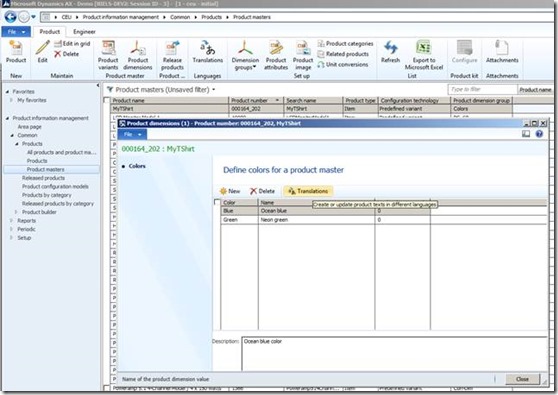Open Area page link
Screen dimensions: 558x395
click(30, 127)
